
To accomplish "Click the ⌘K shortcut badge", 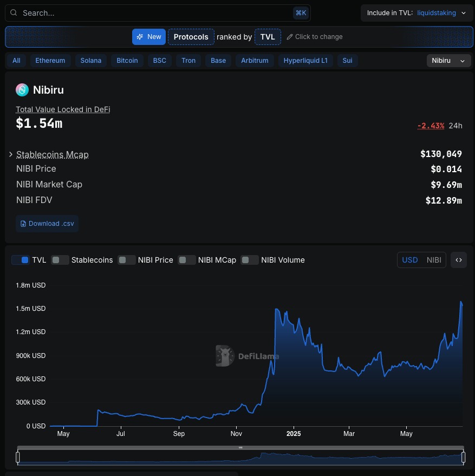I will point(301,13).
